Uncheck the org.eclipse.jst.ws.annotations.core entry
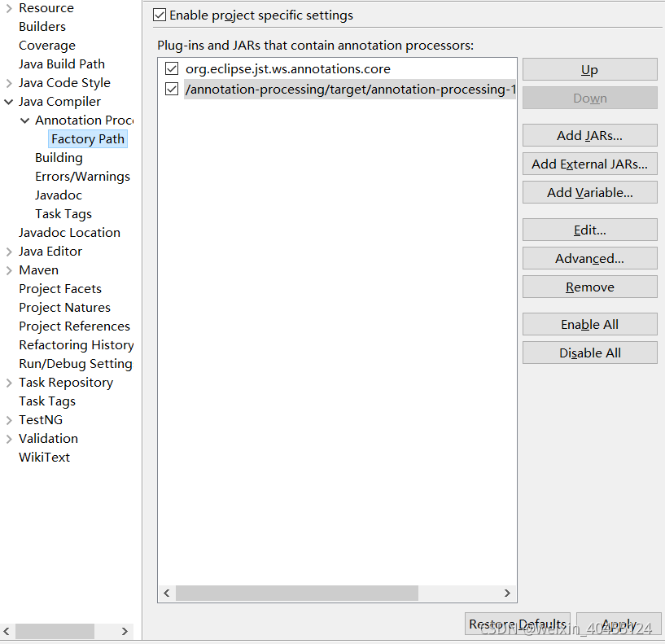The height and width of the screenshot is (644, 665). [171, 68]
